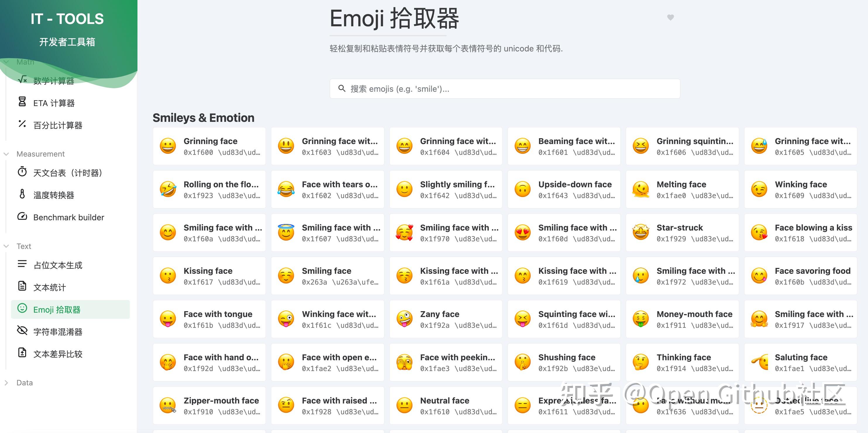Click the heart favorite icon at top right

[x=671, y=18]
